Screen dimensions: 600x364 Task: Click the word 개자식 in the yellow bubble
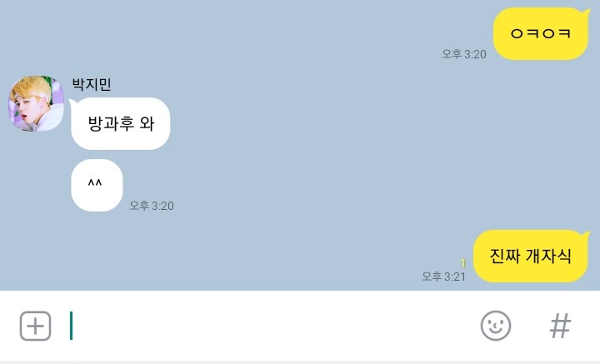(548, 256)
